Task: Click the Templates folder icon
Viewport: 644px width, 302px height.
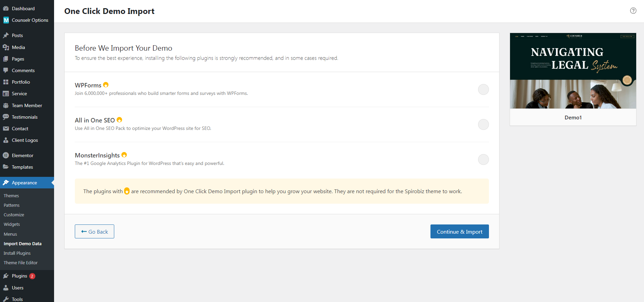Action: click(6, 167)
